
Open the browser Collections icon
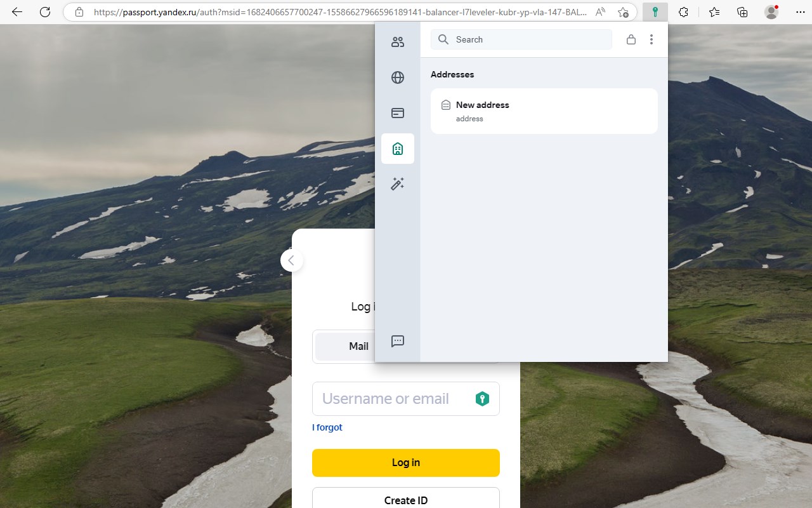tap(742, 12)
